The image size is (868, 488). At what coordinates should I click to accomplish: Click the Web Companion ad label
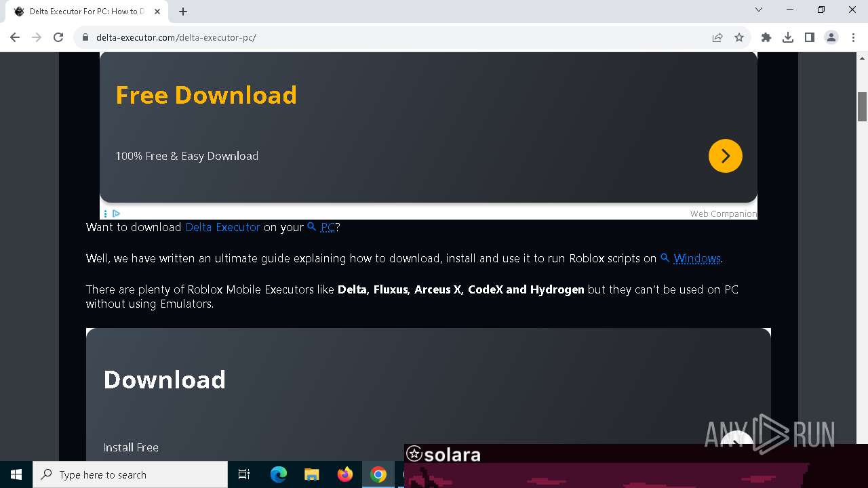[723, 213]
